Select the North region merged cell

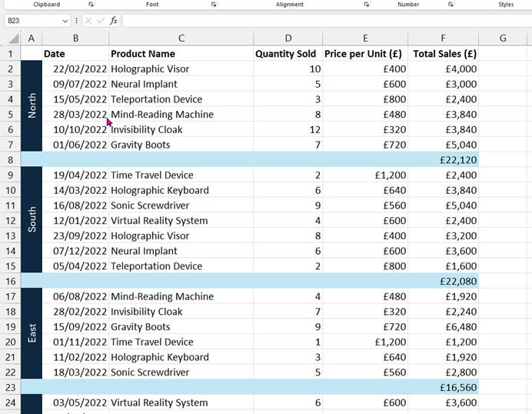click(32, 106)
